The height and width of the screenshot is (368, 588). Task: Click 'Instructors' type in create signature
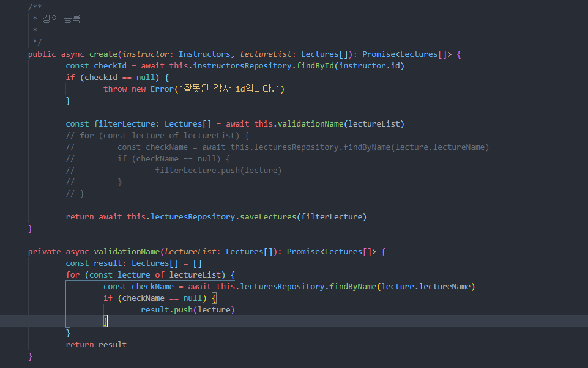pyautogui.click(x=204, y=54)
